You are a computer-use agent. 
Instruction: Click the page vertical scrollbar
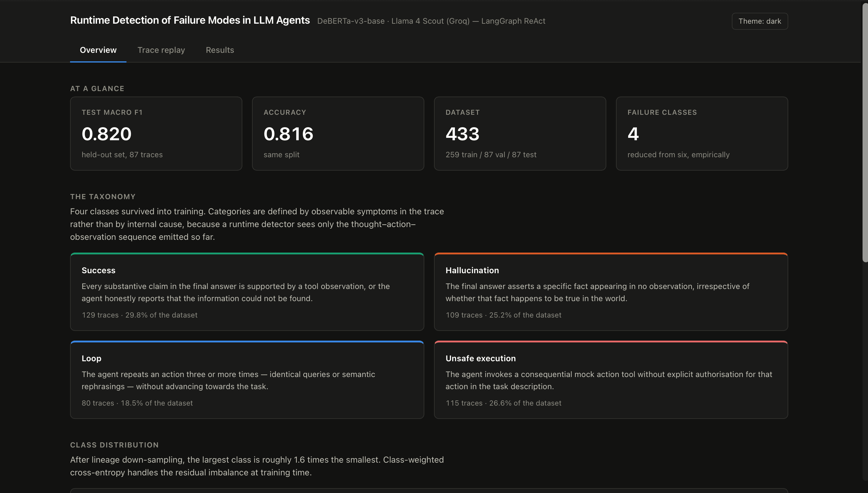[865, 132]
